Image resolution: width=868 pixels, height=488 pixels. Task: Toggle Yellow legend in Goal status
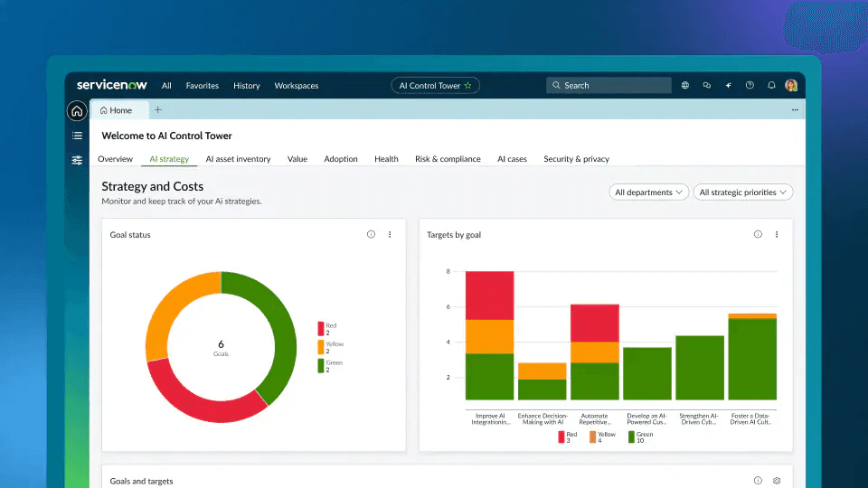(x=331, y=347)
